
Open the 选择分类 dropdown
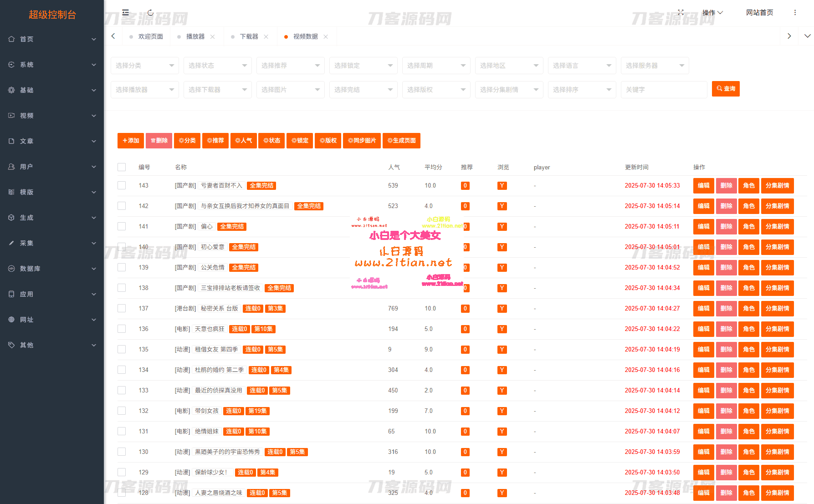tap(144, 66)
